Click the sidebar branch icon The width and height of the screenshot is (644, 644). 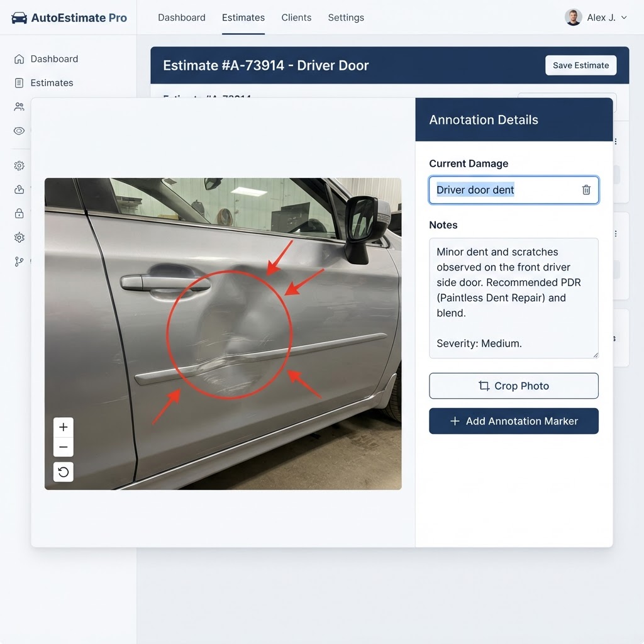(x=19, y=262)
